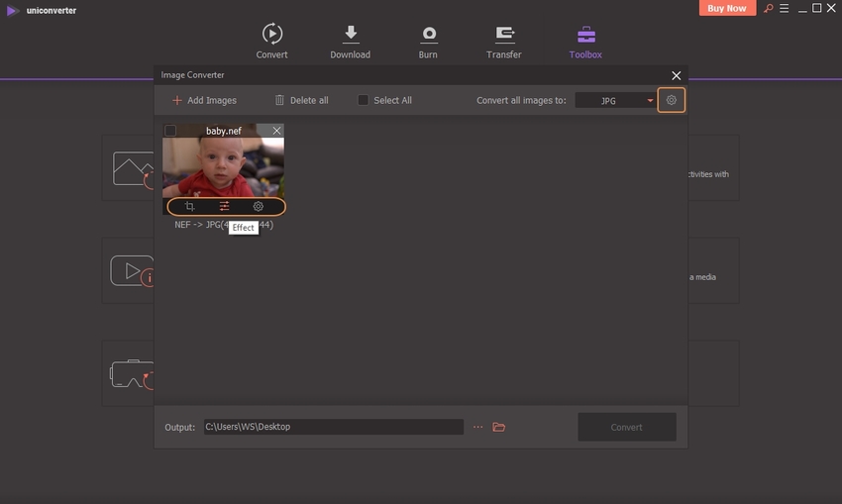Image resolution: width=842 pixels, height=504 pixels.
Task: Click the Output path text field
Action: click(x=333, y=427)
